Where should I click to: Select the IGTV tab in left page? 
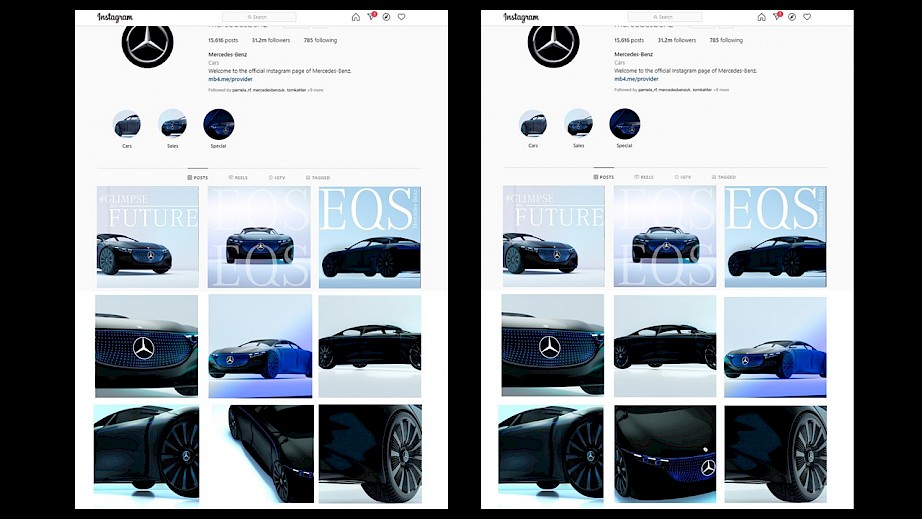(x=279, y=177)
